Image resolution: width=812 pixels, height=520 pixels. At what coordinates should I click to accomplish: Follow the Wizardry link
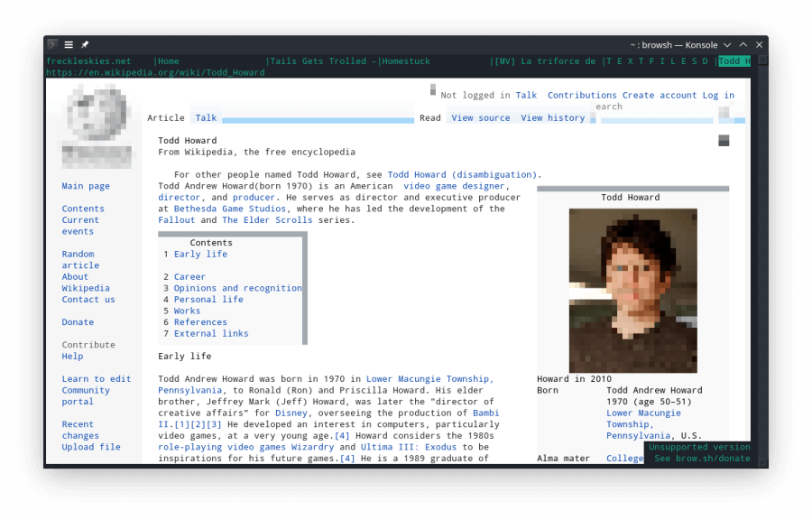(x=312, y=447)
